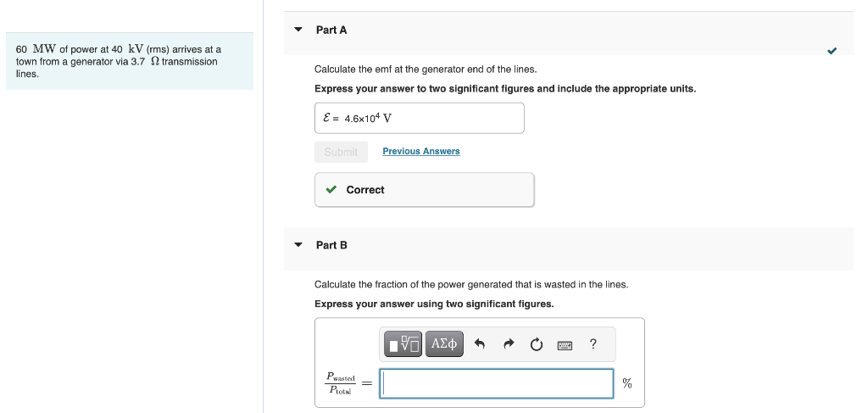Viewport: 868px width, 413px height.
Task: Click the percent unit label
Action: click(627, 383)
